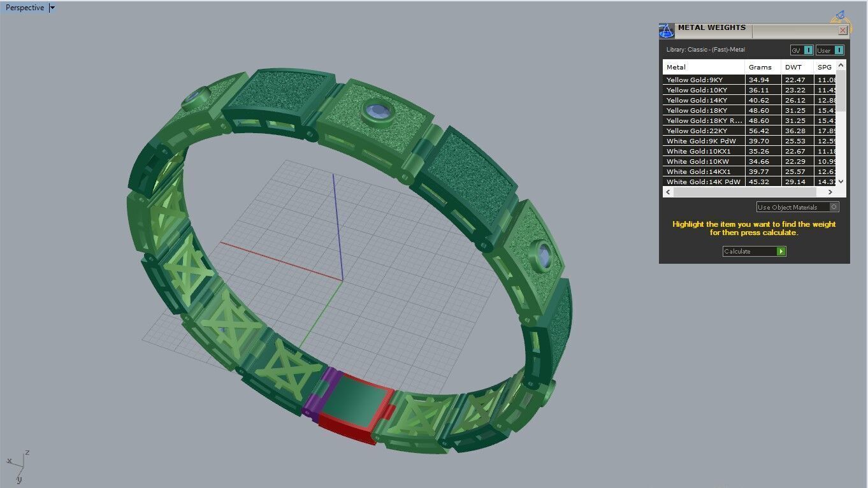Click the horizontal scroll right arrow
868x488 pixels.
(x=830, y=192)
